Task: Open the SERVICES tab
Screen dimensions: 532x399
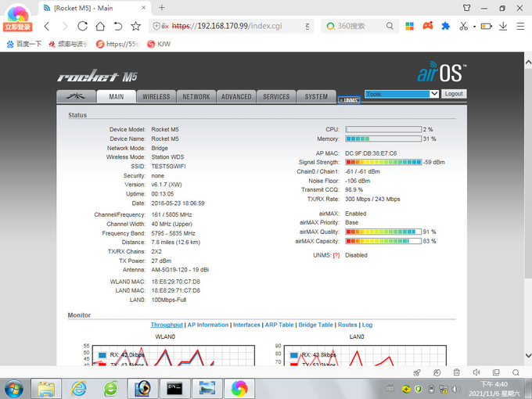Action: pyautogui.click(x=276, y=97)
